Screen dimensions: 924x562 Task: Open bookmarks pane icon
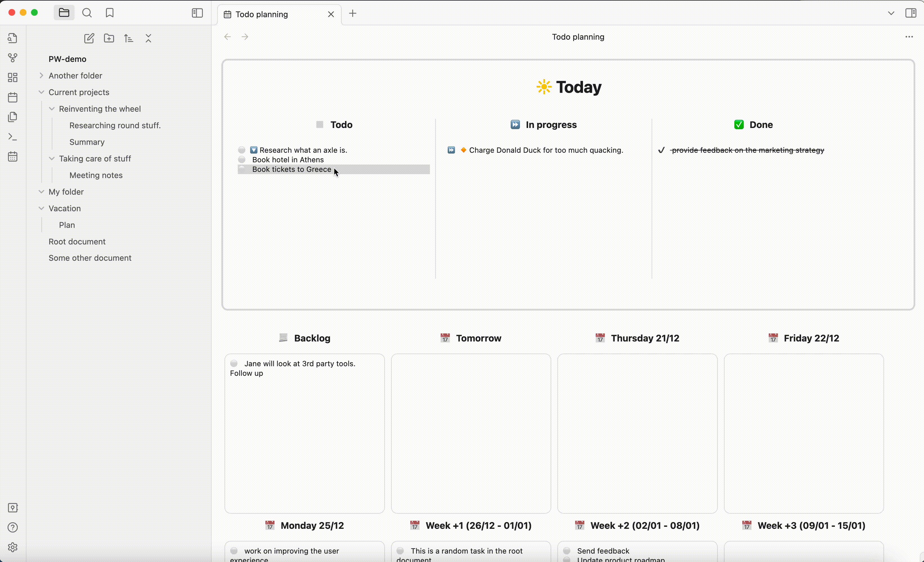109,13
